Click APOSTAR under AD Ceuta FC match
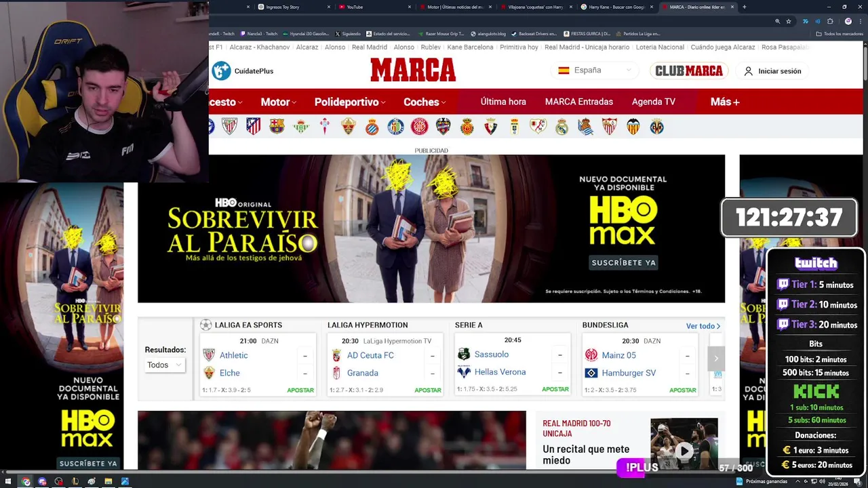Viewport: 868px width, 488px height. [428, 390]
